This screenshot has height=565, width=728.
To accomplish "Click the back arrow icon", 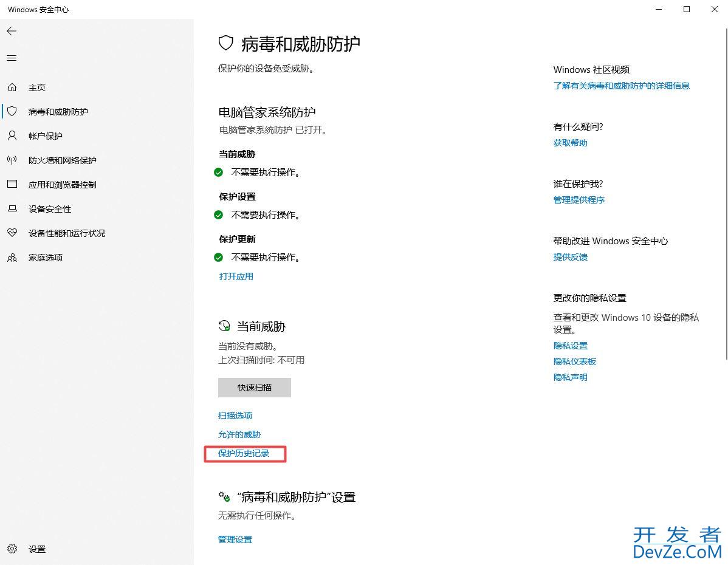I will tap(12, 31).
